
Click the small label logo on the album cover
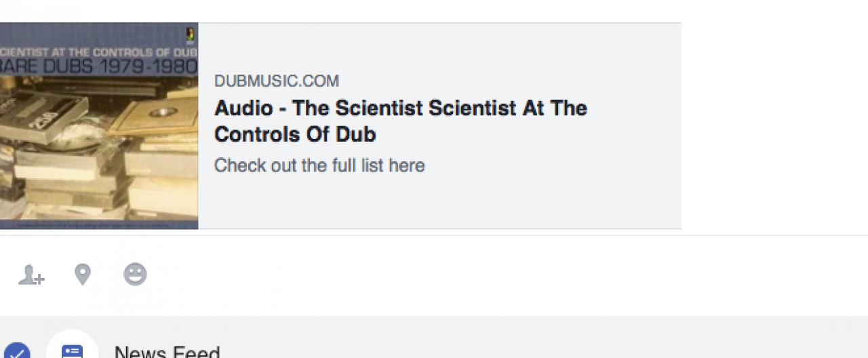pos(191,34)
